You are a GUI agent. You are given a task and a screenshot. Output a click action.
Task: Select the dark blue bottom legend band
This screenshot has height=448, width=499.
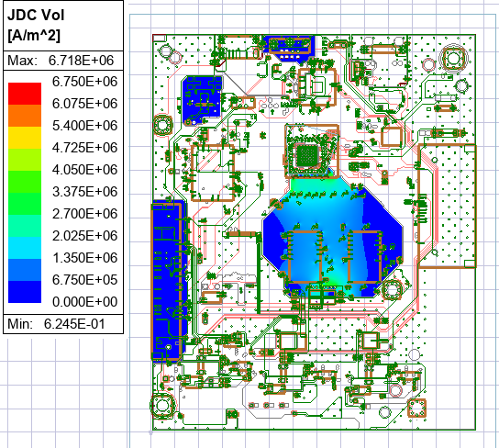(25, 292)
